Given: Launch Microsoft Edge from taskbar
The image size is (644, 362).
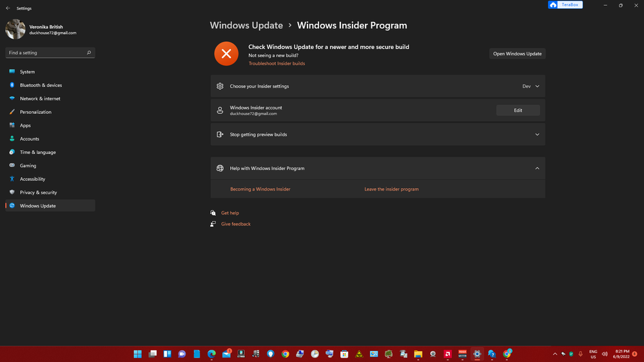Looking at the screenshot, I should (211, 354).
